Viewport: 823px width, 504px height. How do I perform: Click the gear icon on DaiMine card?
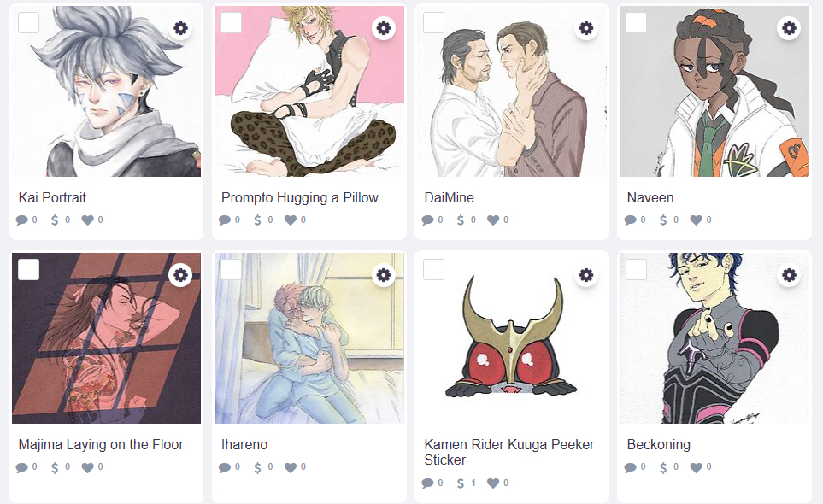coord(586,28)
